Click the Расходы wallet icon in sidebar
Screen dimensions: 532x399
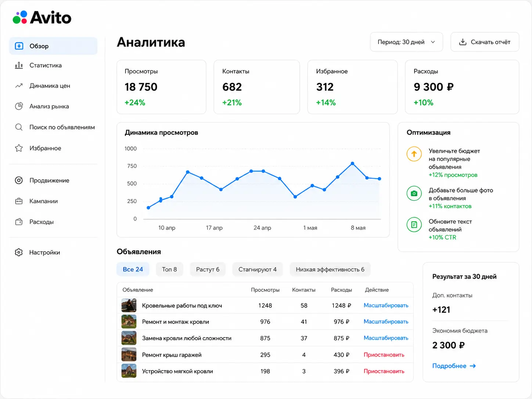19,222
